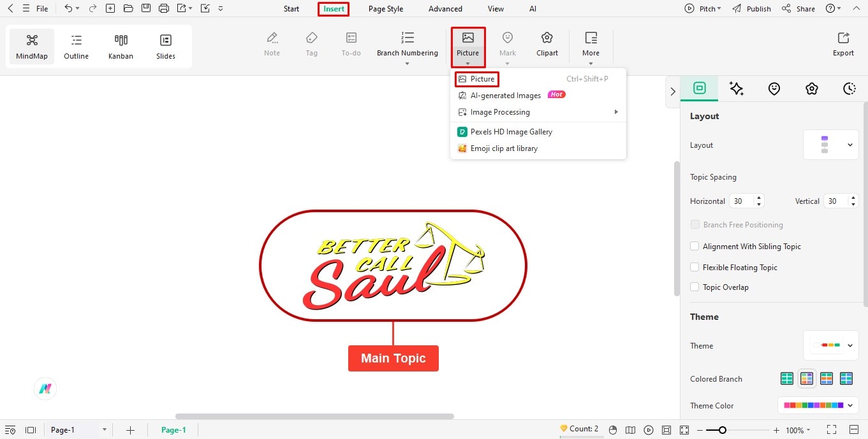The height and width of the screenshot is (439, 868).
Task: Add a new page with the plus button
Action: click(x=130, y=430)
